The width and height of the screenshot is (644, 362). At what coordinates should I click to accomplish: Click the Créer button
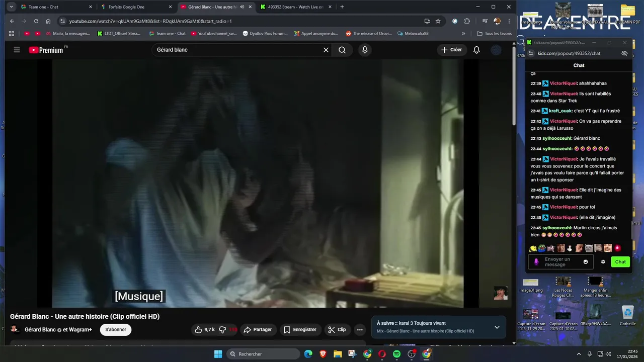[451, 50]
